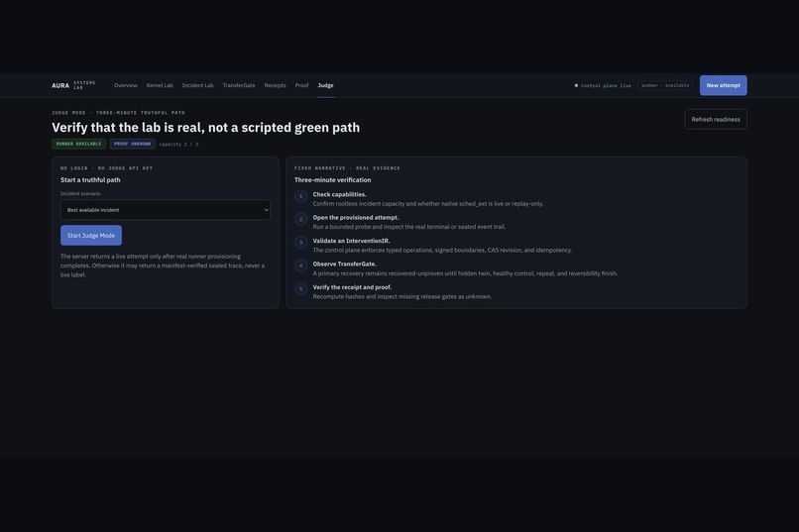
Task: Click Refresh readiness button
Action: tap(716, 120)
